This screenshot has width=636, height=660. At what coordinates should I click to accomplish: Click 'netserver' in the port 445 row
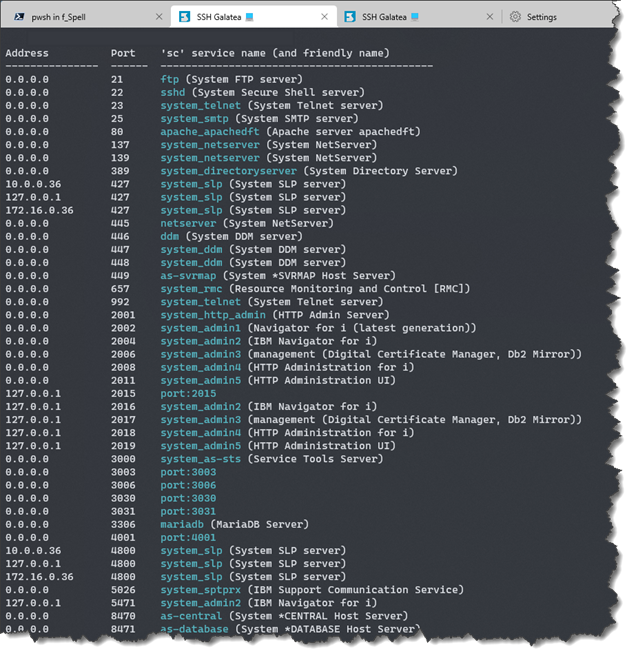pyautogui.click(x=188, y=224)
